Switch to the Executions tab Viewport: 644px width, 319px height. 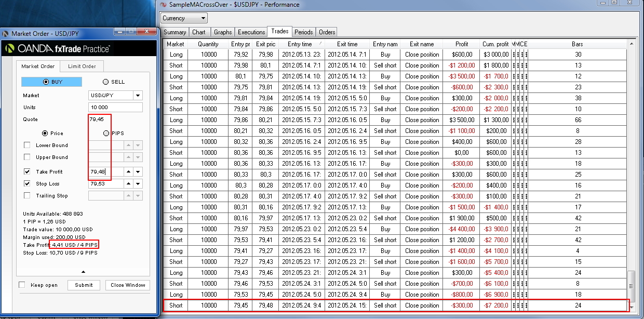tap(251, 32)
